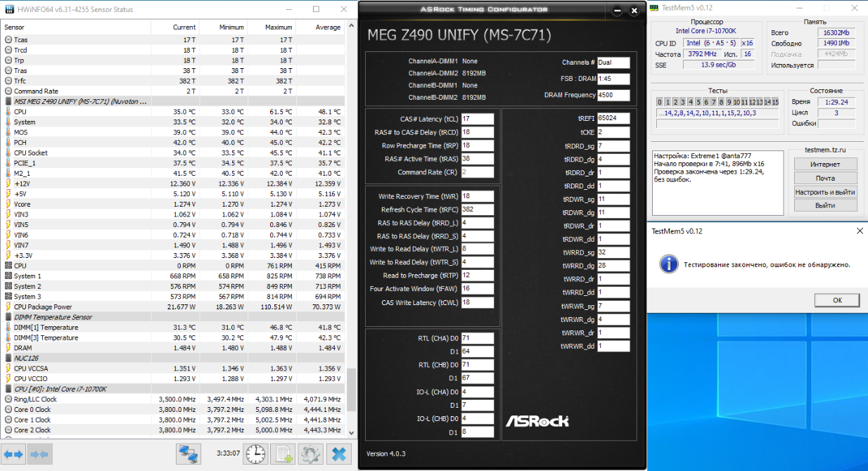Start logging with the sheet-plus icon
This screenshot has width=868, height=471.
click(x=283, y=453)
